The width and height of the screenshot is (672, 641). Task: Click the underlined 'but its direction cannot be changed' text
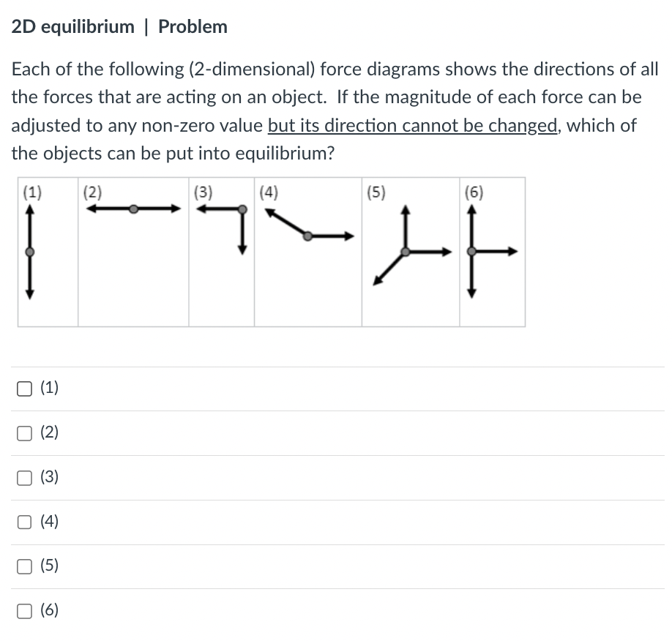coord(413,126)
